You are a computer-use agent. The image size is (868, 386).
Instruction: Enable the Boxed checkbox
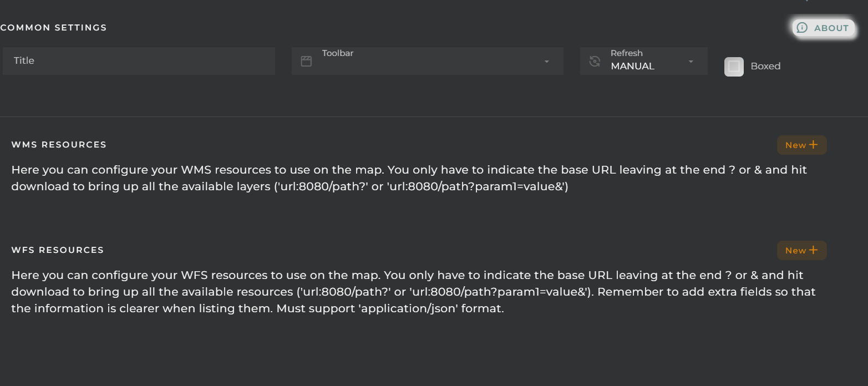click(x=734, y=67)
